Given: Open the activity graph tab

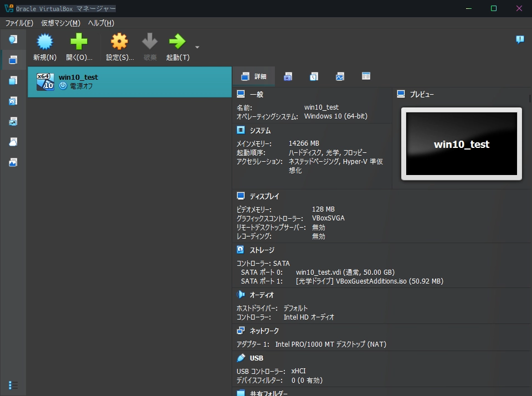Looking at the screenshot, I should 340,76.
